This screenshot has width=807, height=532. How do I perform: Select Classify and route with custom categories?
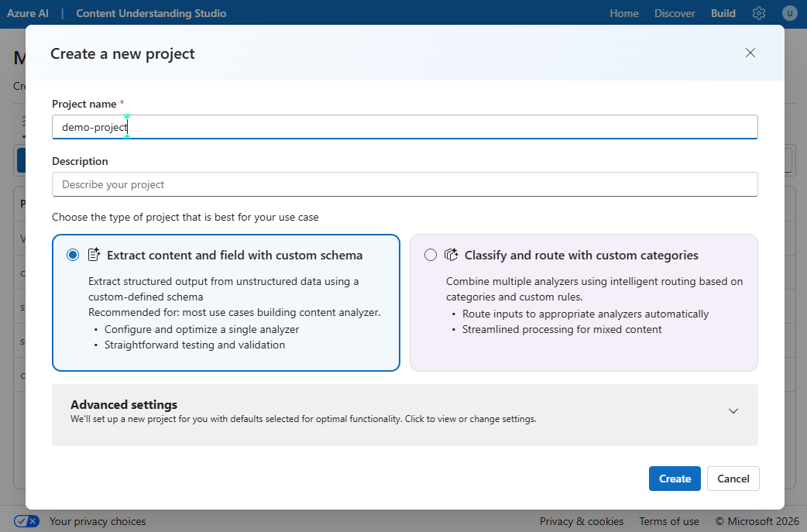430,254
